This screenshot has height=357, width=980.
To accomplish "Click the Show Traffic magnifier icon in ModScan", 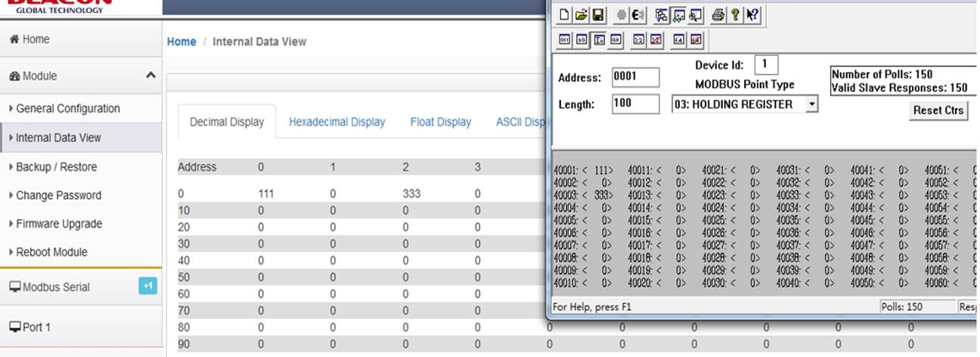I will pos(696,15).
